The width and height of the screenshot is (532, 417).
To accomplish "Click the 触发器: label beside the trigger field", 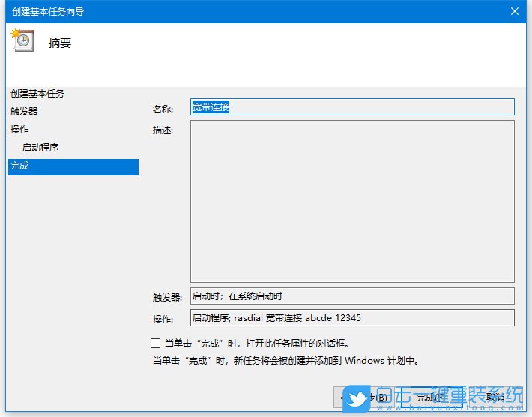I will [x=167, y=298].
